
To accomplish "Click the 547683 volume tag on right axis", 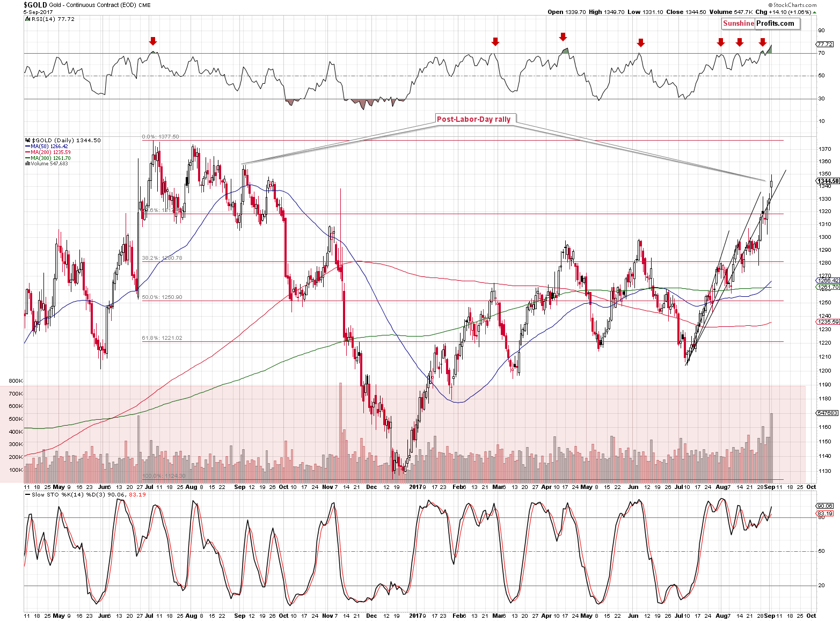I will [x=827, y=413].
